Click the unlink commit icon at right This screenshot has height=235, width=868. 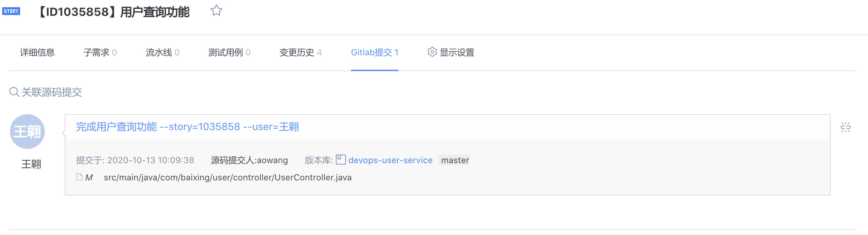846,127
